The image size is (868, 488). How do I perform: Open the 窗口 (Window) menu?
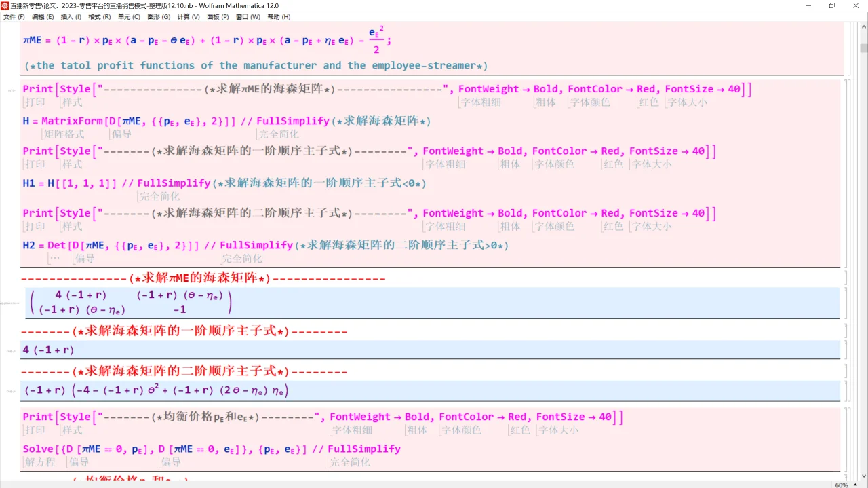[x=248, y=17]
